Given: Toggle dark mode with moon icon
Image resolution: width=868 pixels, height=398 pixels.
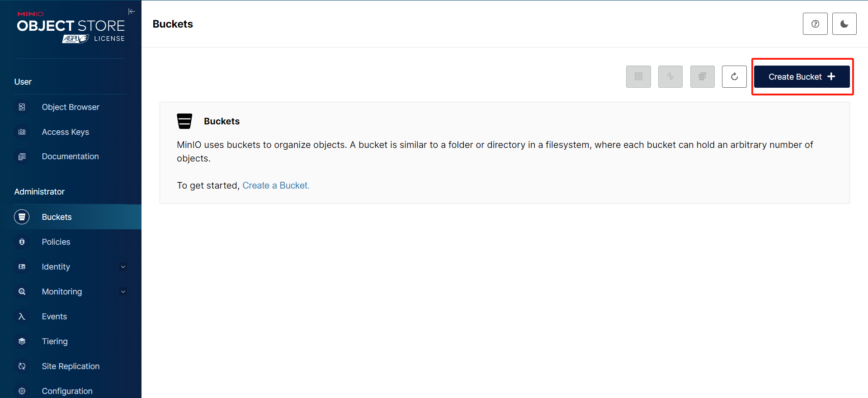Looking at the screenshot, I should pyautogui.click(x=844, y=24).
